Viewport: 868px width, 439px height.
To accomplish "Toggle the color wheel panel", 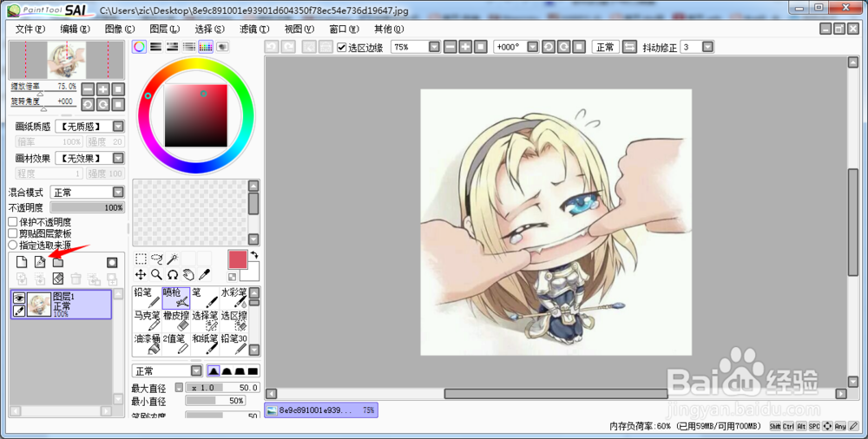I will point(139,47).
